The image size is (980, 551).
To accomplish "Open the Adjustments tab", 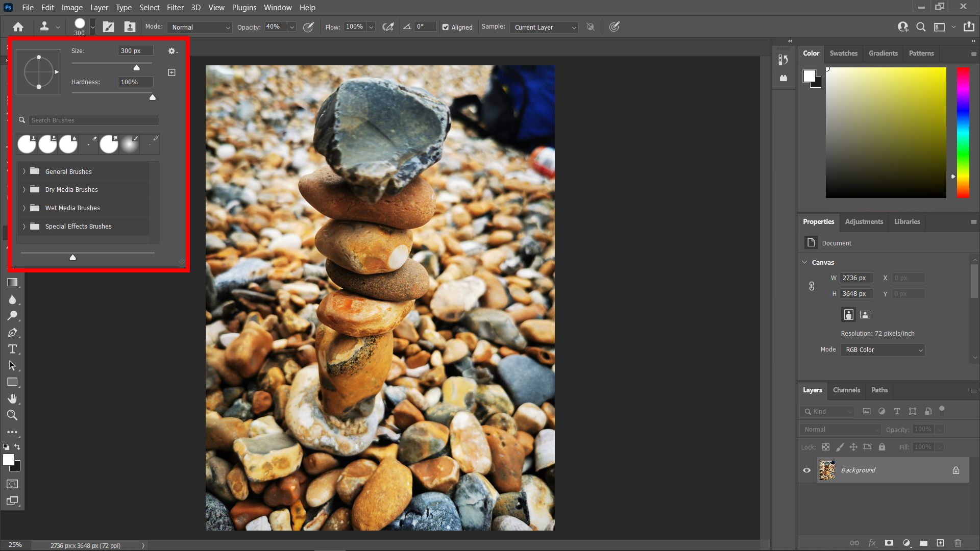I will tap(864, 221).
